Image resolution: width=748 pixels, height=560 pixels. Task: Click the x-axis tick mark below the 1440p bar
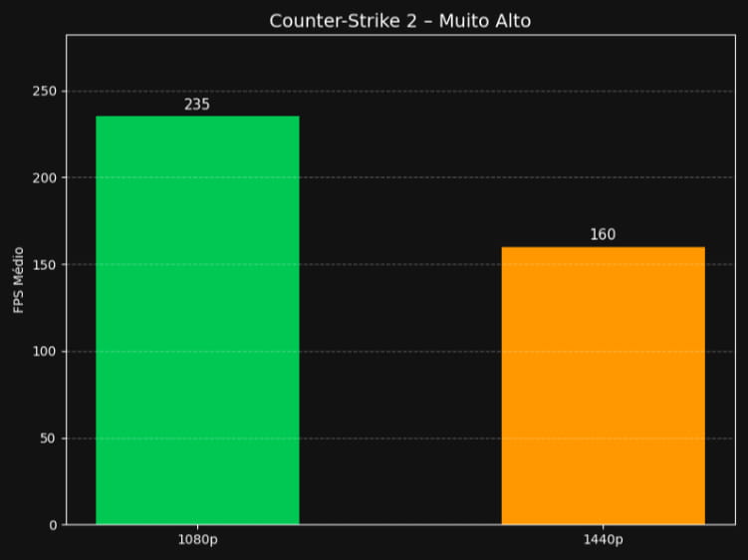(603, 527)
